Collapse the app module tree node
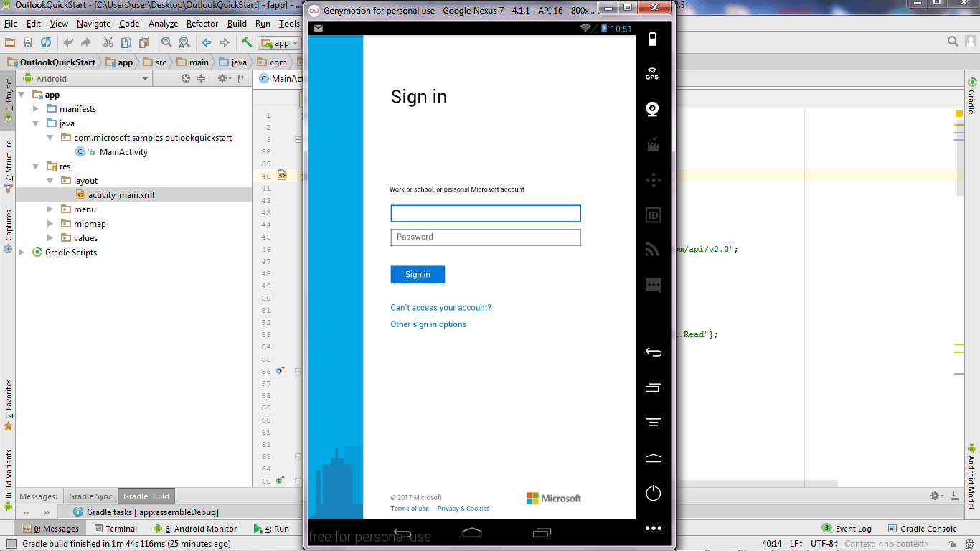The height and width of the screenshot is (551, 980). click(22, 95)
